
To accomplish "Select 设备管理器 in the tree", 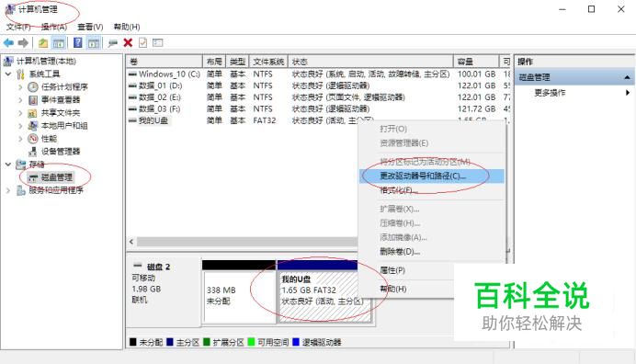I will point(61,152).
